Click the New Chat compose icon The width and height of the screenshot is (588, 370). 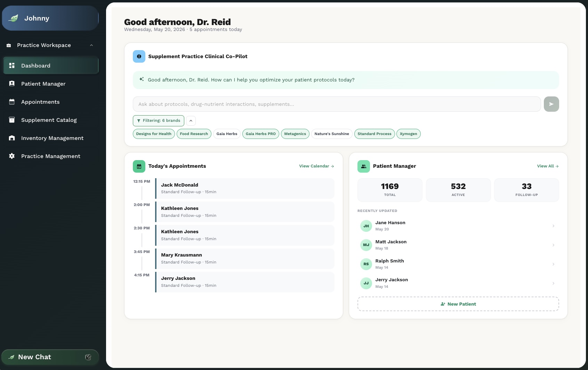[x=88, y=357]
